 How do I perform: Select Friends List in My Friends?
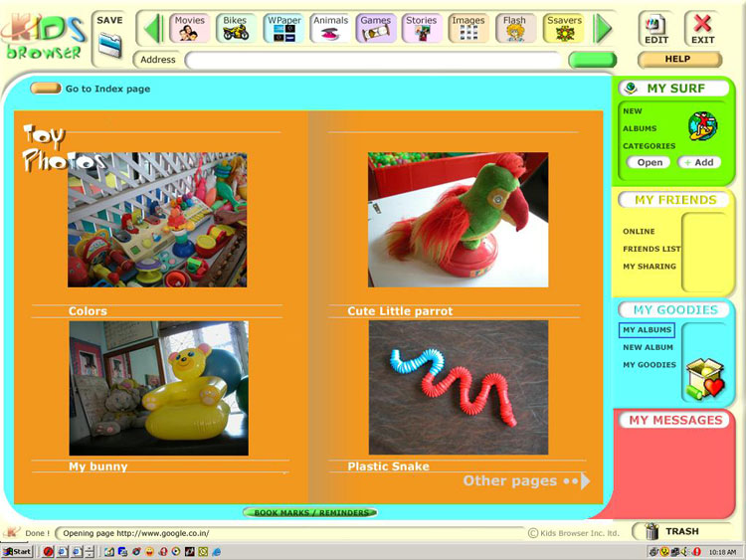652,249
